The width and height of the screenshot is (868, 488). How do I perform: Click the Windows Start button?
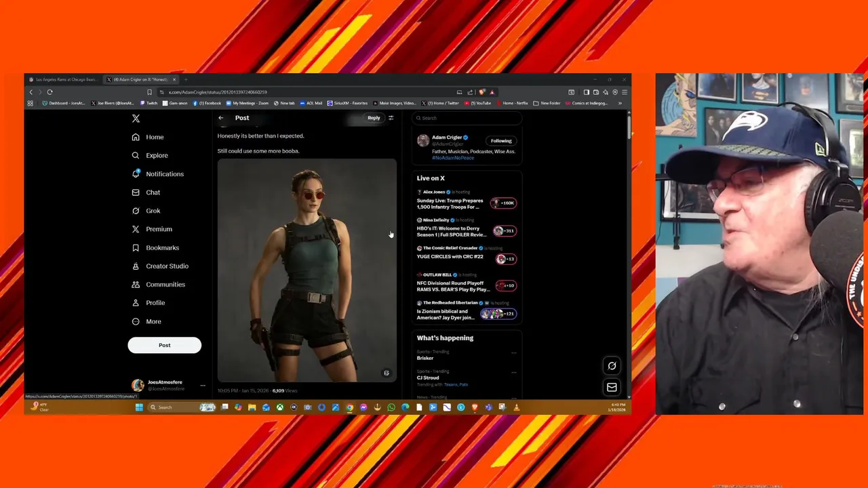(139, 407)
